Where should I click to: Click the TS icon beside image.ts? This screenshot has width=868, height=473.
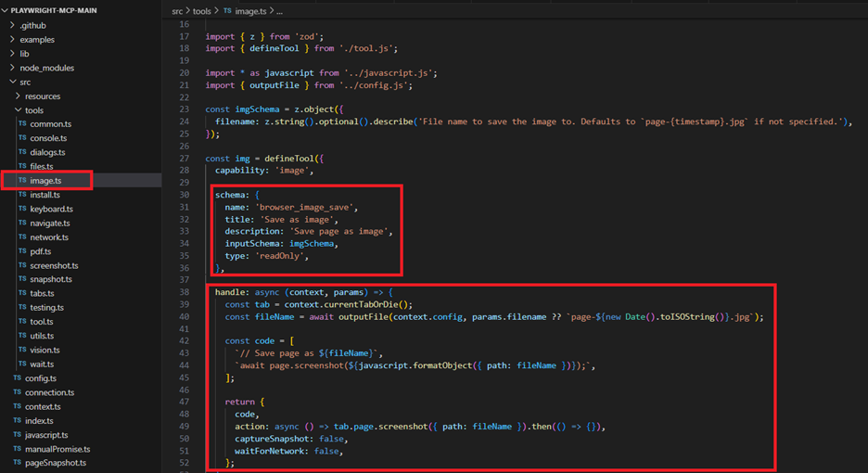tap(22, 181)
